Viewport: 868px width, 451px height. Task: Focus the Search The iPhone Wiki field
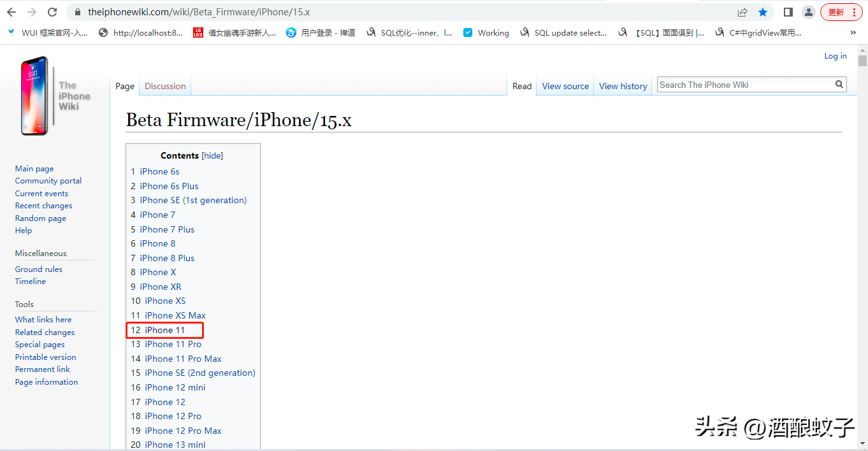pos(745,85)
